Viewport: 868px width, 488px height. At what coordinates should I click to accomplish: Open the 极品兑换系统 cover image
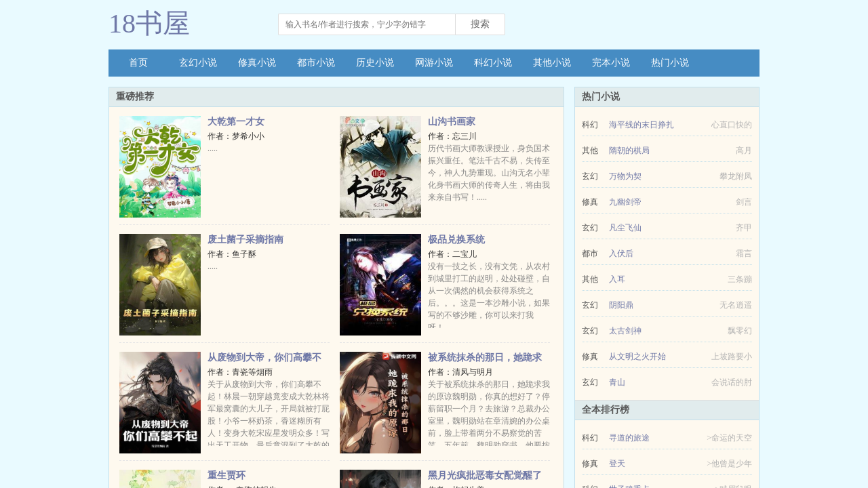[x=380, y=285]
